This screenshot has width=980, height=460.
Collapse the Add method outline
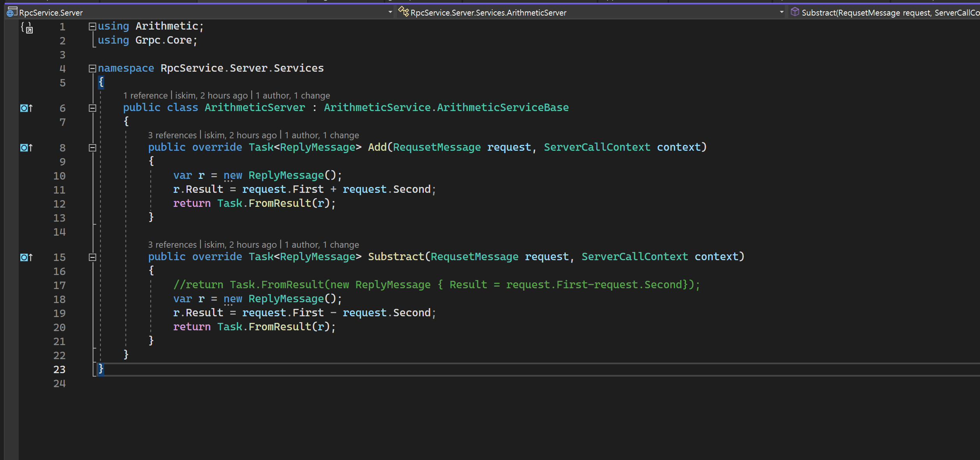92,148
